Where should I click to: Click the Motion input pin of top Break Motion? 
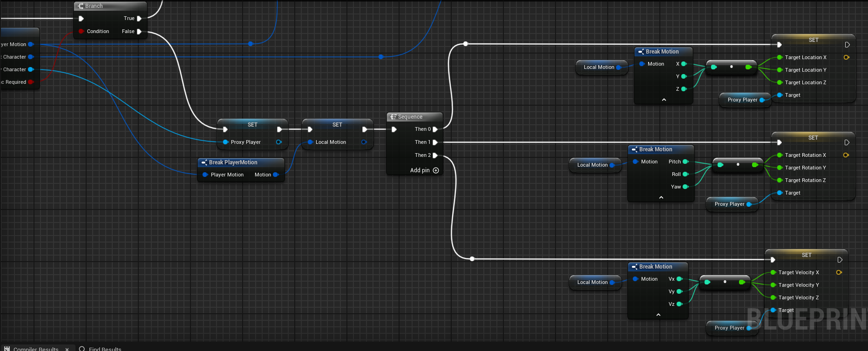coord(642,64)
